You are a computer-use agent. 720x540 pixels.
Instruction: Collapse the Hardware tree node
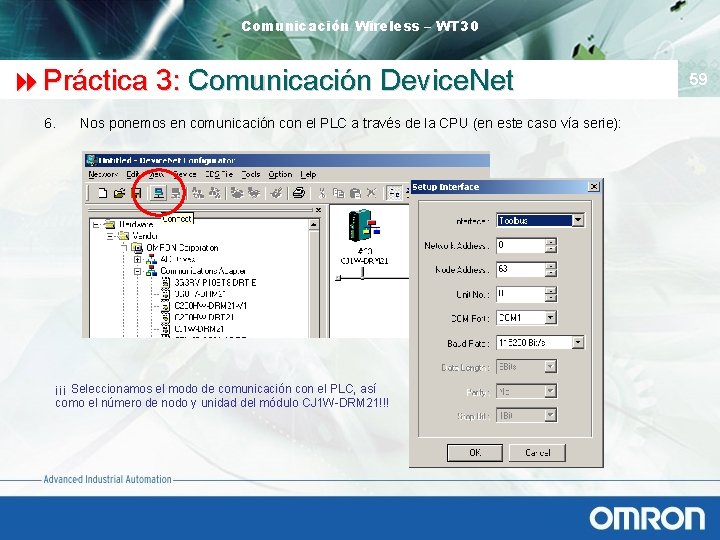(96, 225)
